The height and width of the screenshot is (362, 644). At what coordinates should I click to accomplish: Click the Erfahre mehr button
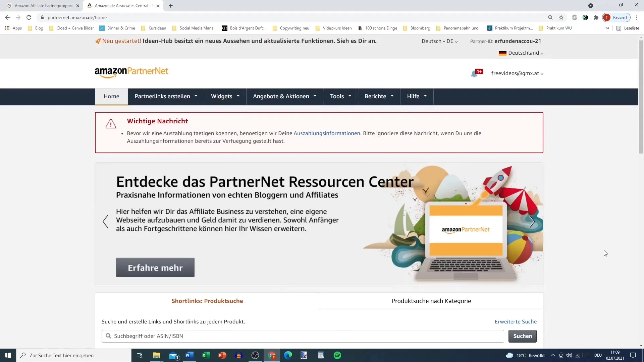click(x=155, y=267)
